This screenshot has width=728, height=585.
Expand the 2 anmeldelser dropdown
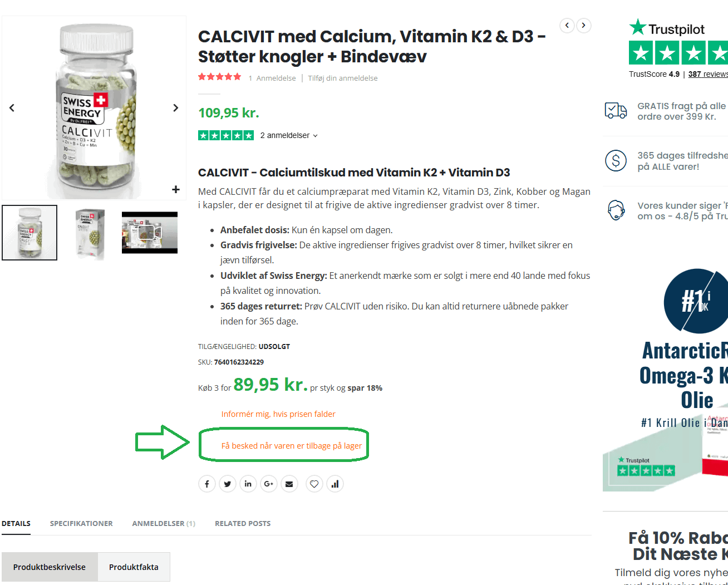[289, 135]
